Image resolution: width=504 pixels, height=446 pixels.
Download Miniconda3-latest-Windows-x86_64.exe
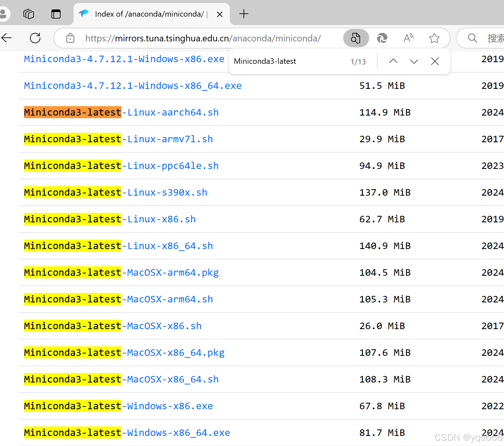coord(127,433)
